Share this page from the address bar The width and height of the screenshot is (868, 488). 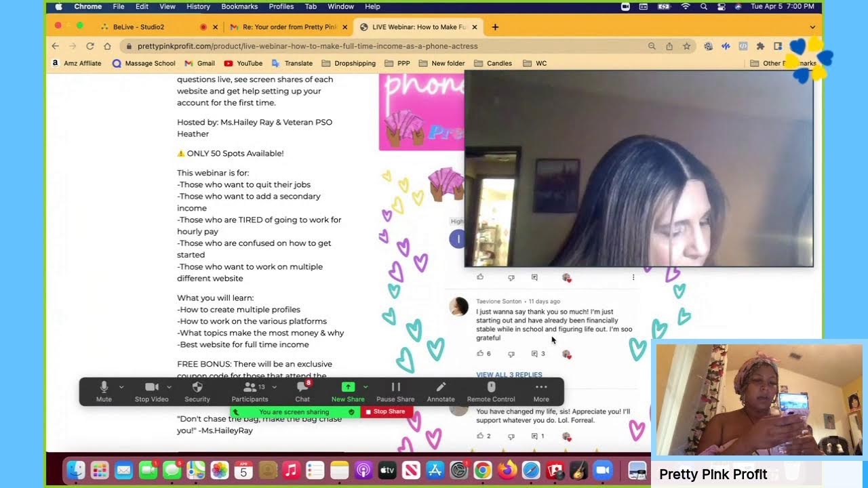669,46
